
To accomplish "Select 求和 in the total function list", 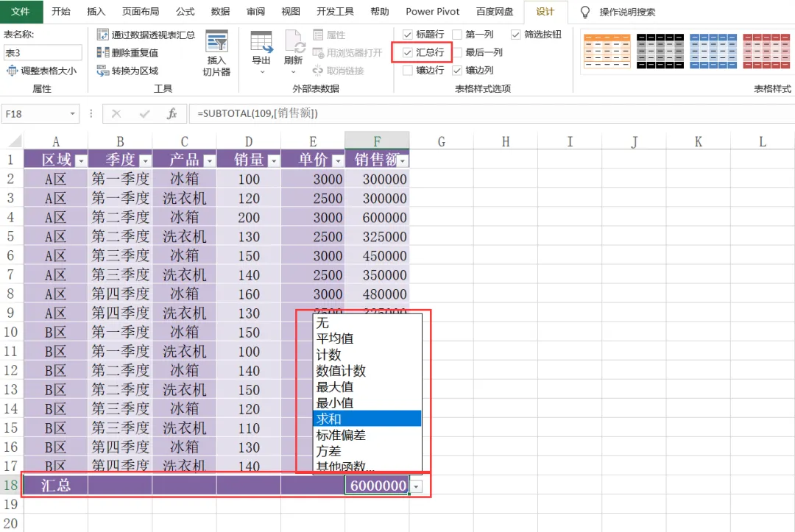I will pos(367,419).
